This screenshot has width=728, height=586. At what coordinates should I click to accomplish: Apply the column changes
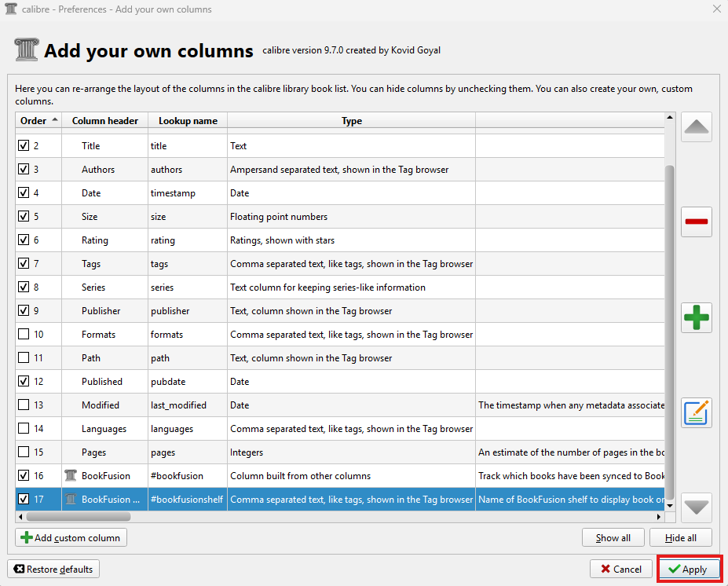point(689,570)
